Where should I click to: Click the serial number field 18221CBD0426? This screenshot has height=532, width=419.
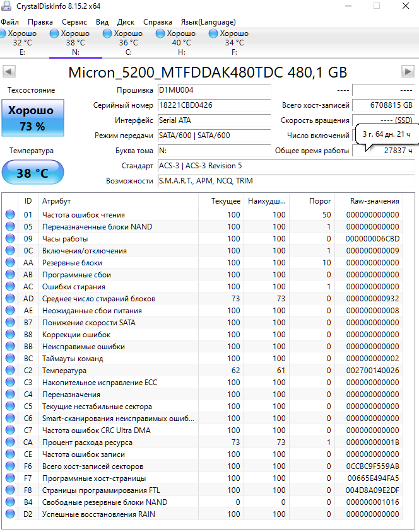pyautogui.click(x=215, y=105)
